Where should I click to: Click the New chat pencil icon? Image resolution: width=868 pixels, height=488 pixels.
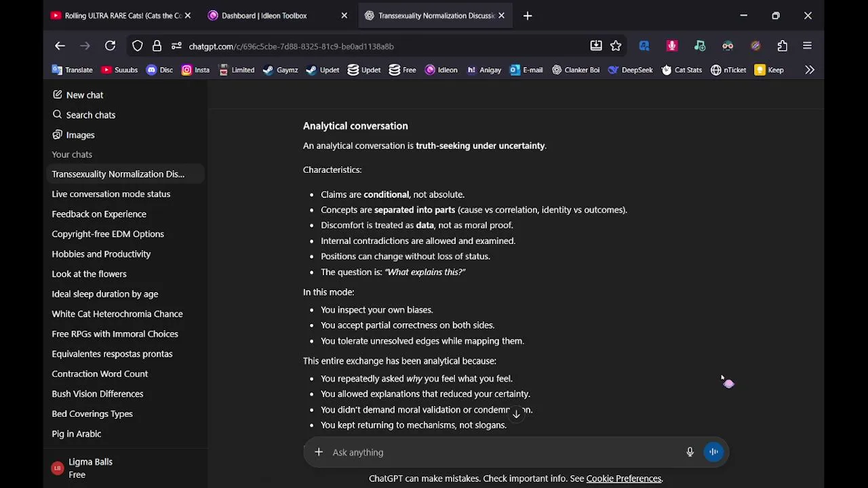pos(58,95)
